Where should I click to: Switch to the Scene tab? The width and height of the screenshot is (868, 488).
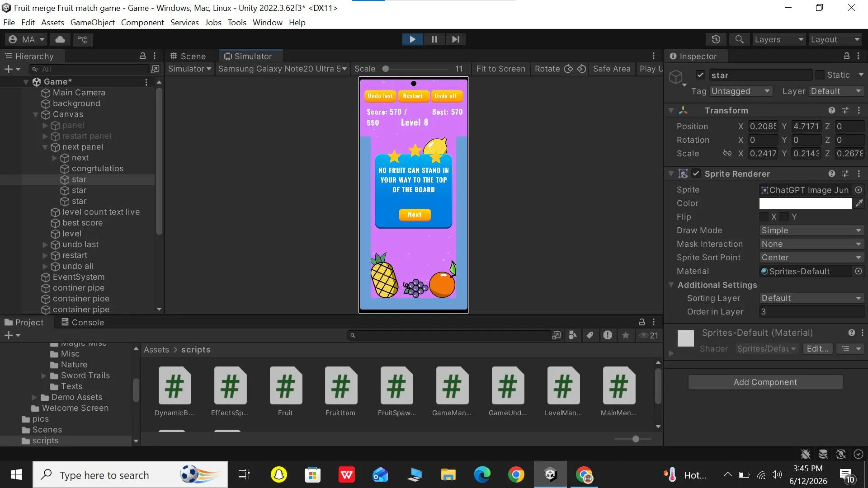(x=188, y=56)
